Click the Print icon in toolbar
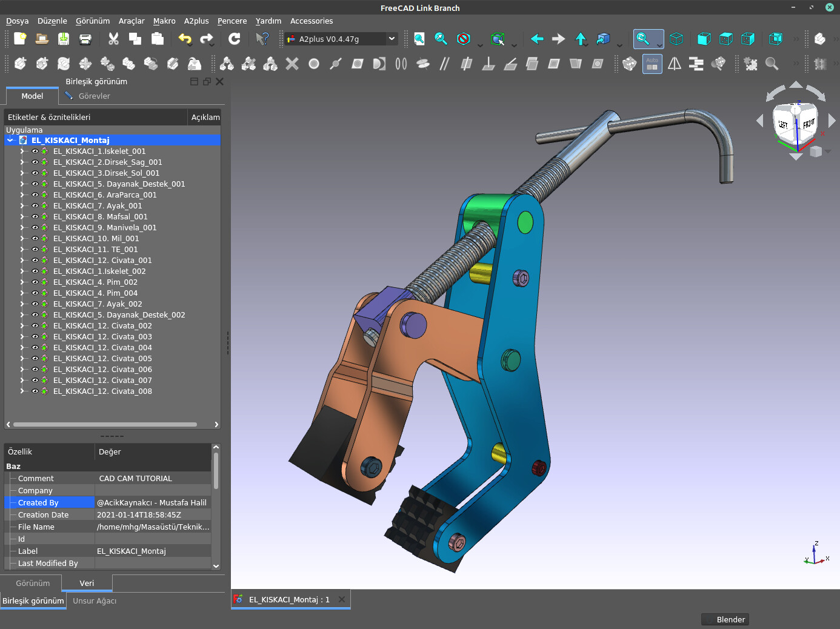This screenshot has height=629, width=840. [85, 39]
